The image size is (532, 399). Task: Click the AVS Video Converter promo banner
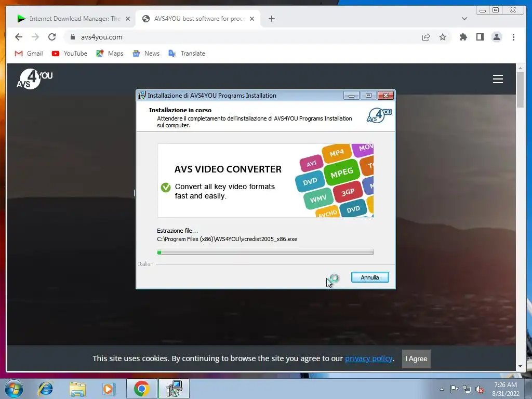pyautogui.click(x=265, y=180)
